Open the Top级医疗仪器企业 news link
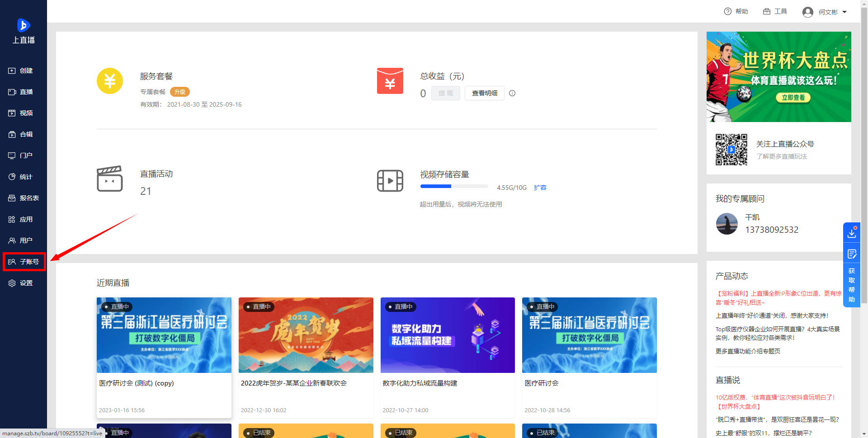 778,333
